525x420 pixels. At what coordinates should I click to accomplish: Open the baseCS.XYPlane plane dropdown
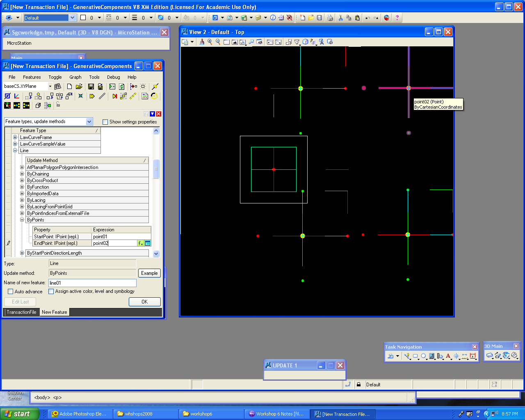pos(50,87)
